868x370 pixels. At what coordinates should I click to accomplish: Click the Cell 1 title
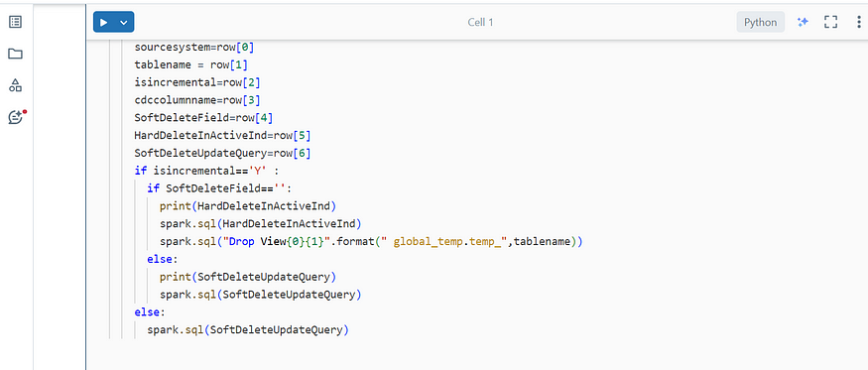480,22
